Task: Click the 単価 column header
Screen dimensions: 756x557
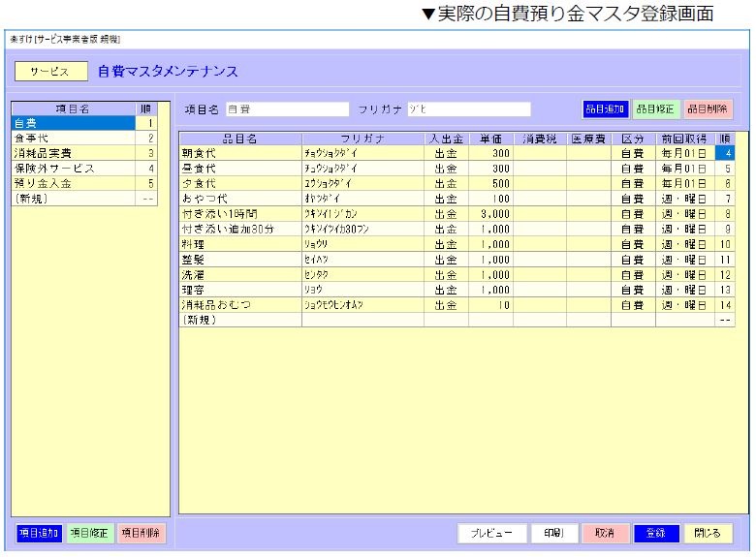Action: point(490,139)
